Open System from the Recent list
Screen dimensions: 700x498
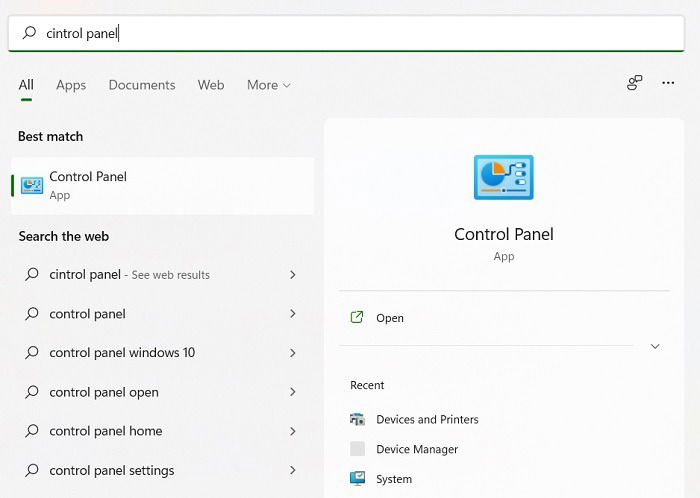pyautogui.click(x=394, y=479)
